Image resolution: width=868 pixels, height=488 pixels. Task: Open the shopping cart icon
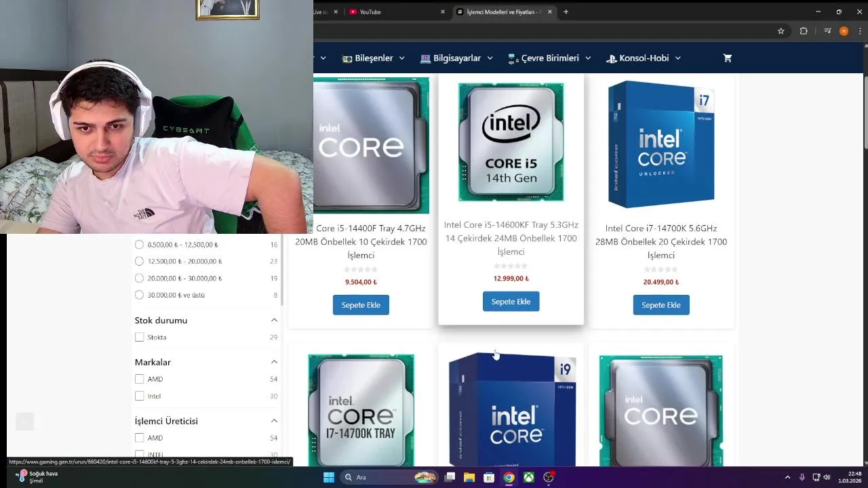(x=728, y=58)
